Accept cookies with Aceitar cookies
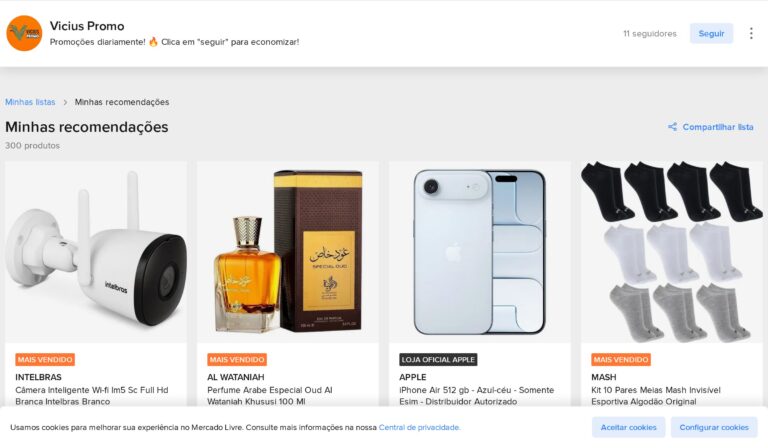 (x=628, y=427)
